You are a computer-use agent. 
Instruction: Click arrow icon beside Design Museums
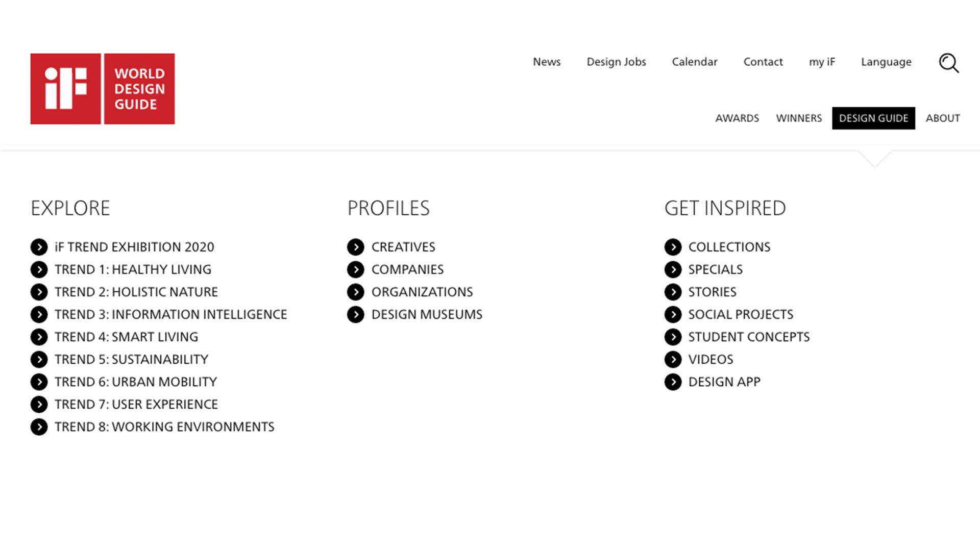tap(356, 314)
